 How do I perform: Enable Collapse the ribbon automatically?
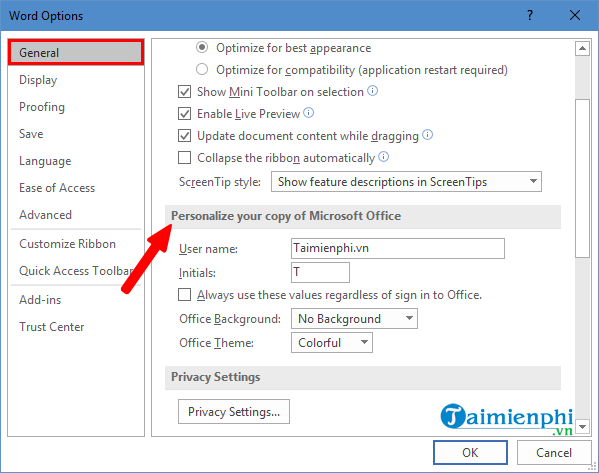(x=185, y=158)
